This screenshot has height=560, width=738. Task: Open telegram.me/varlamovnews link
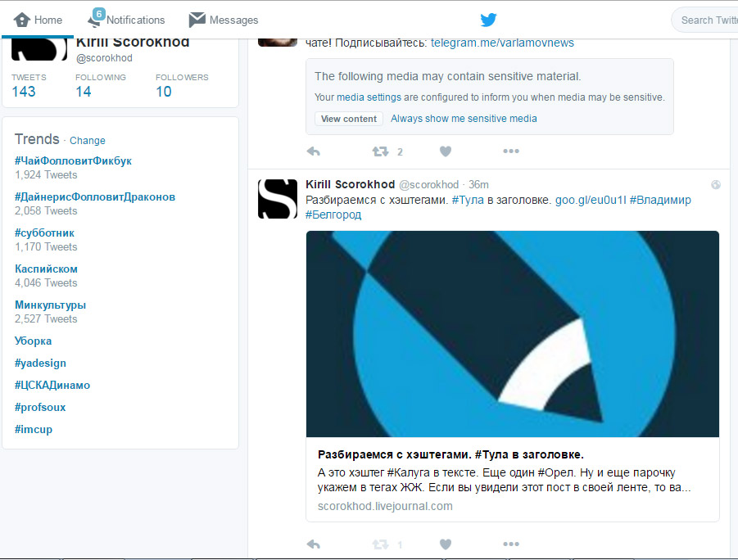502,43
